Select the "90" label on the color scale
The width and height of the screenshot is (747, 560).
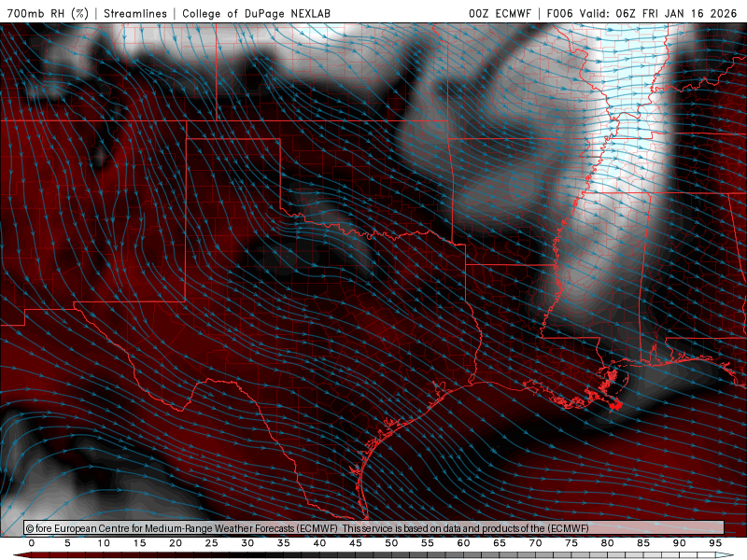coord(679,543)
